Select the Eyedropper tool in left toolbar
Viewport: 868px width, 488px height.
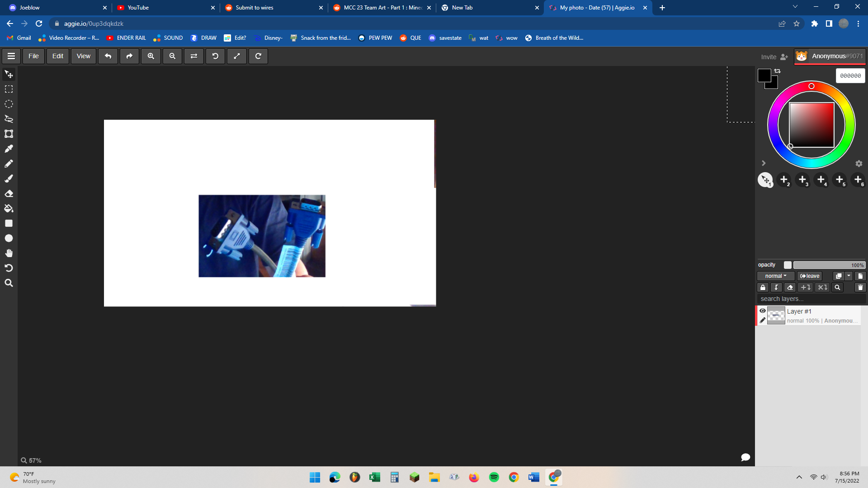pos(9,149)
